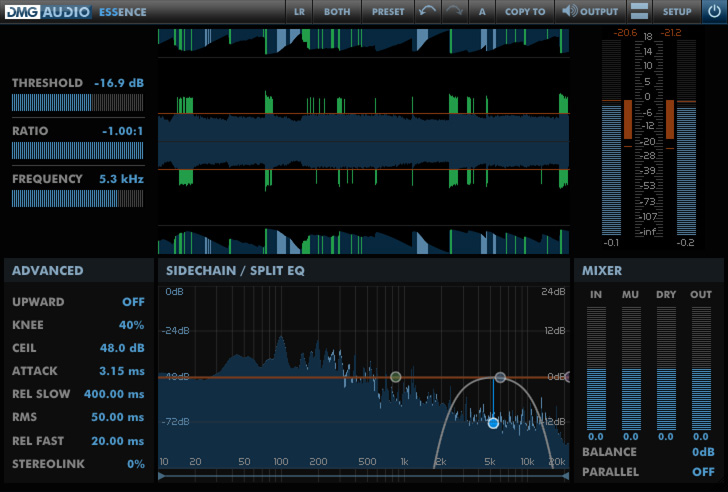The width and height of the screenshot is (728, 492).
Task: Open the COPY TO menu
Action: pos(525,12)
